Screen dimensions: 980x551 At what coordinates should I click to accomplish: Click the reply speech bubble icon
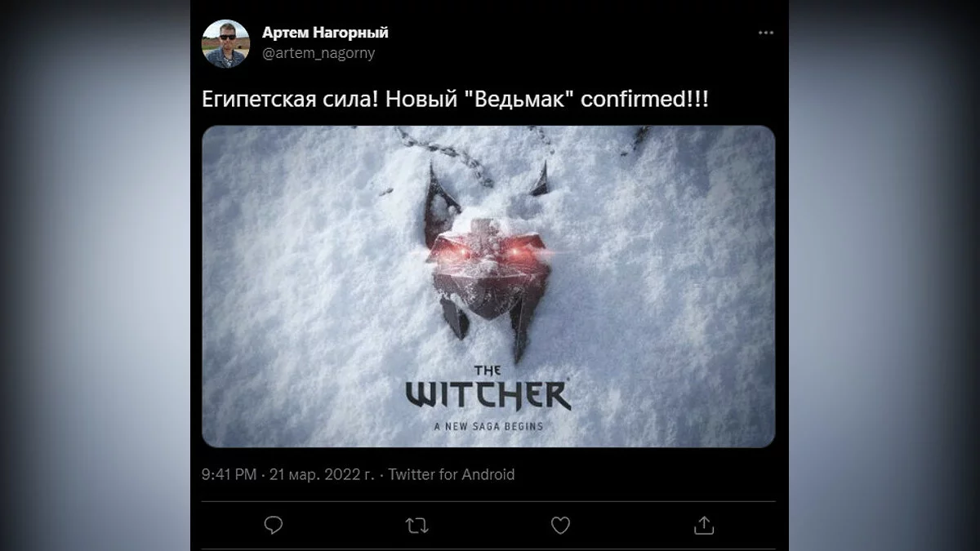coord(274,526)
